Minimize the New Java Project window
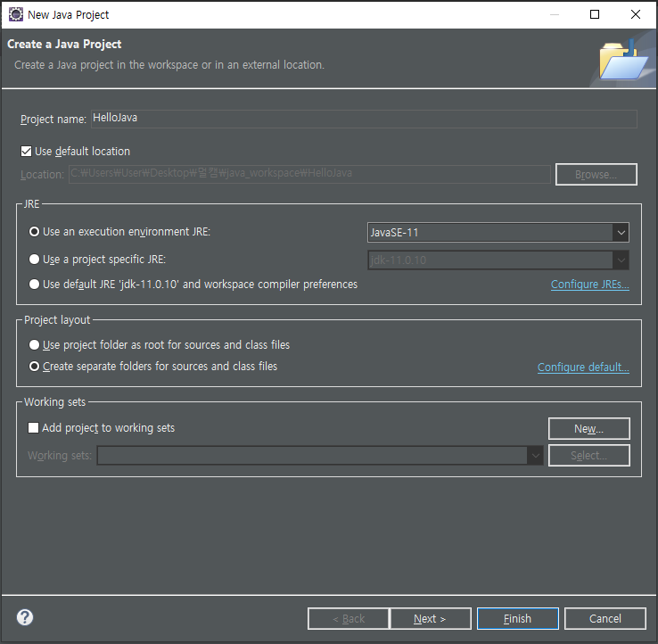658x644 pixels. tap(555, 14)
